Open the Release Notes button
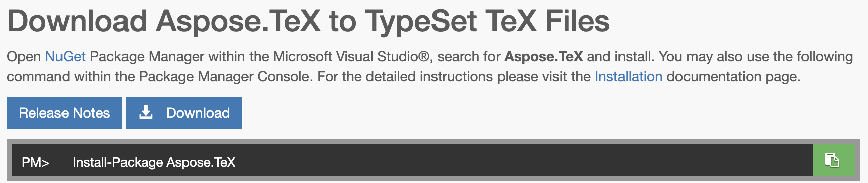The width and height of the screenshot is (868, 183). (64, 113)
